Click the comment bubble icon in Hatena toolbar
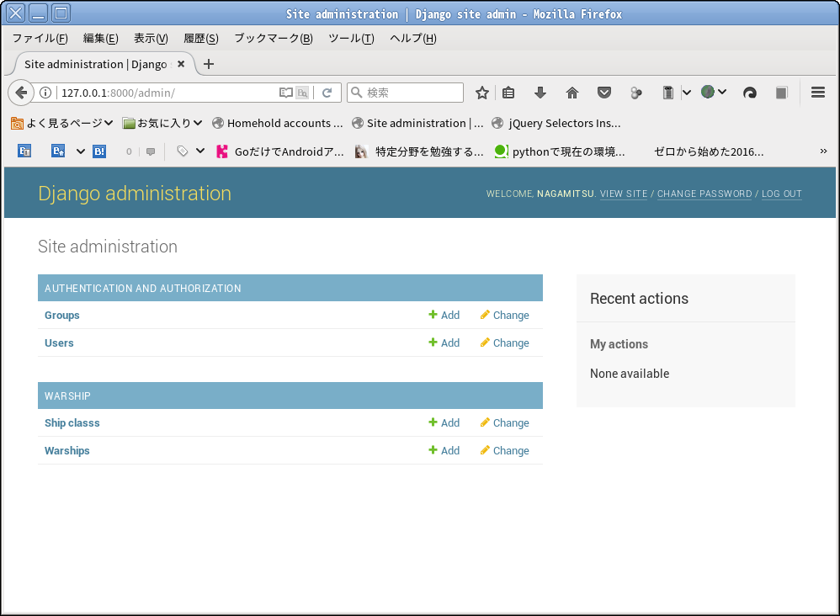 pos(151,151)
